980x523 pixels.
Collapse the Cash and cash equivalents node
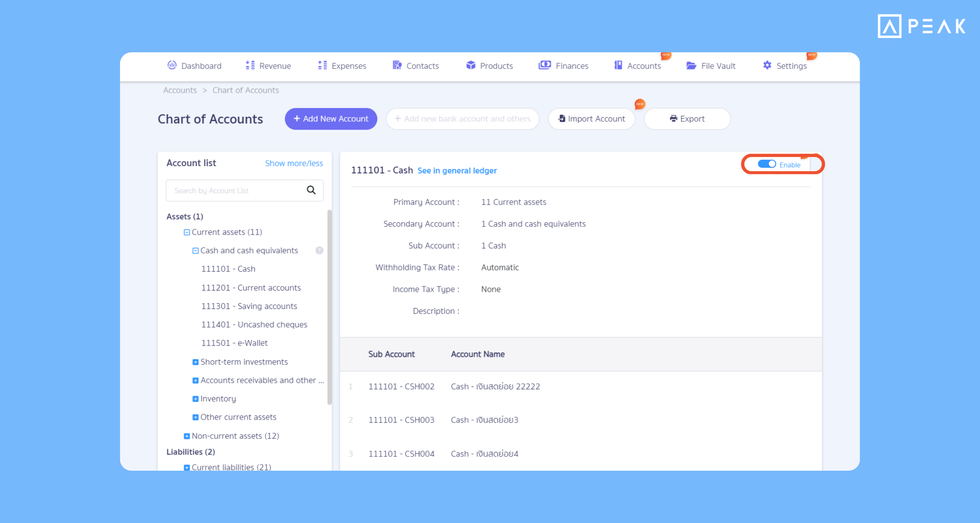click(x=195, y=250)
